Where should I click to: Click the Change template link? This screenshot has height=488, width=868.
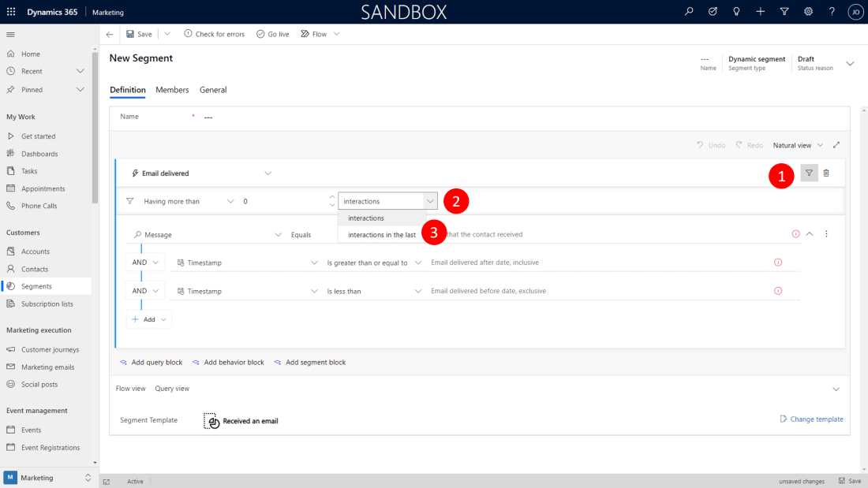pos(811,419)
